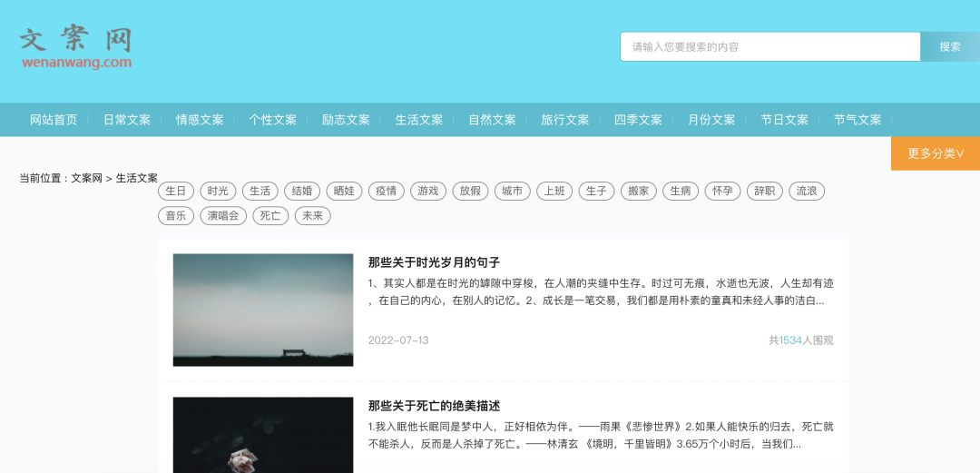Select the 怀孕 tag
980x473 pixels.
pyautogui.click(x=722, y=191)
